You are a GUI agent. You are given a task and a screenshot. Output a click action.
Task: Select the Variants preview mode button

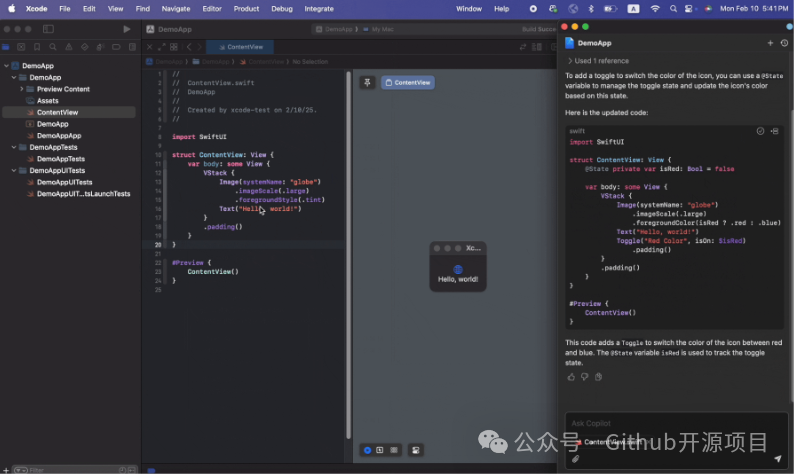point(393,450)
